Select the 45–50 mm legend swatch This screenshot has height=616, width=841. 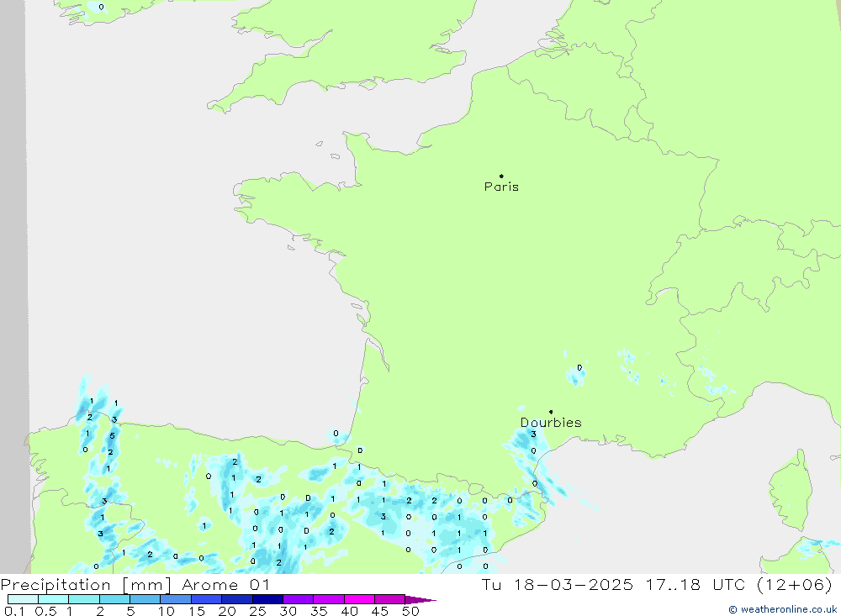click(389, 599)
